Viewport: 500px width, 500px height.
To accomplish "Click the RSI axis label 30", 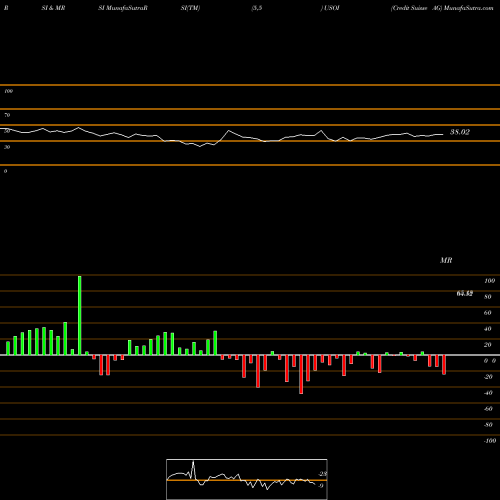I will pos(7,147).
